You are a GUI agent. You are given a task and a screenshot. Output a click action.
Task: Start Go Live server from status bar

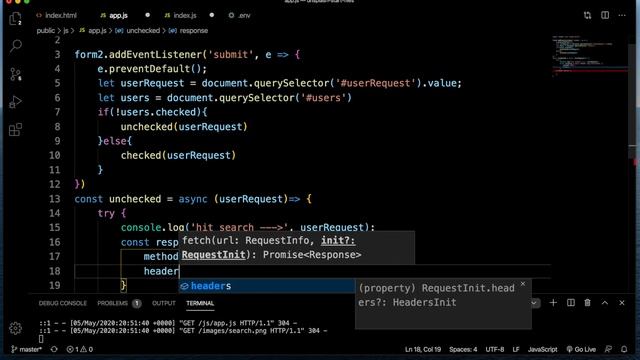tap(581, 349)
